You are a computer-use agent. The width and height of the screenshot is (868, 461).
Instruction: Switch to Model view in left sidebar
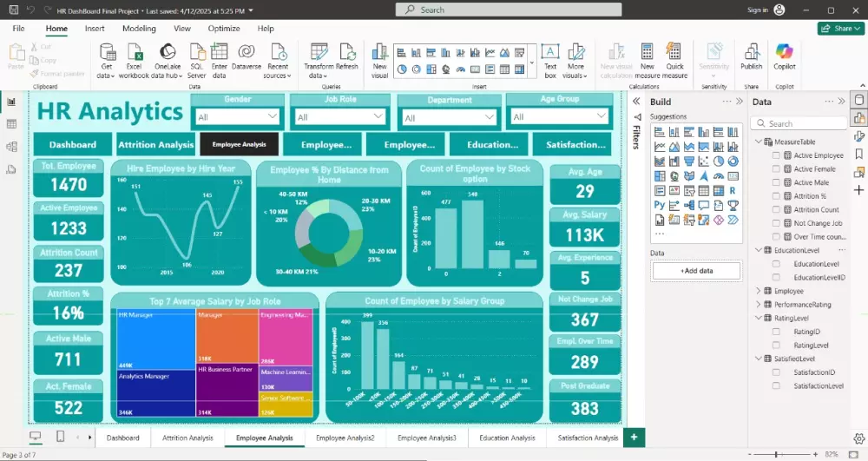11,147
